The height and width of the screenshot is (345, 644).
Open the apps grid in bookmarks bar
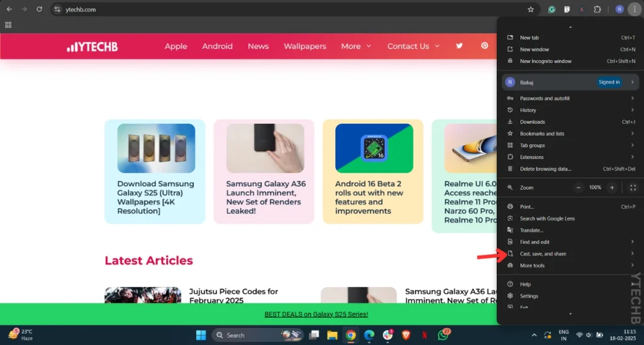tap(8, 25)
